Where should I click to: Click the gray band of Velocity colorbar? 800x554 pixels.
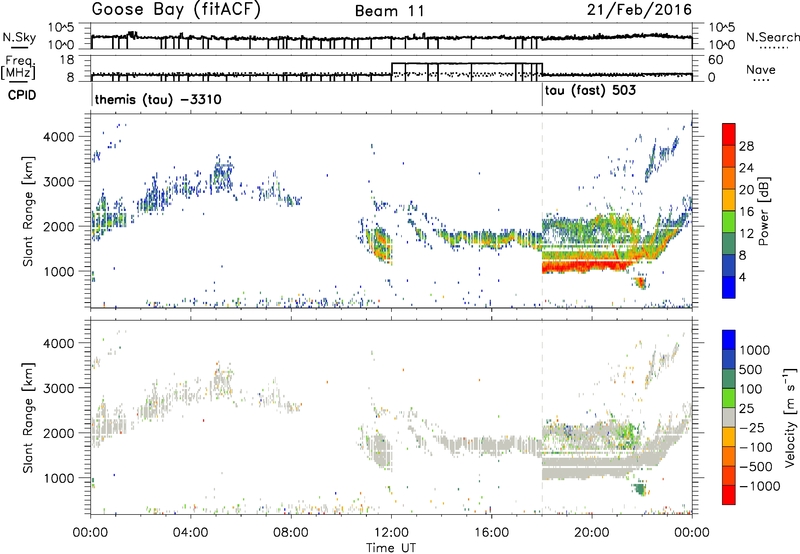[x=729, y=418]
